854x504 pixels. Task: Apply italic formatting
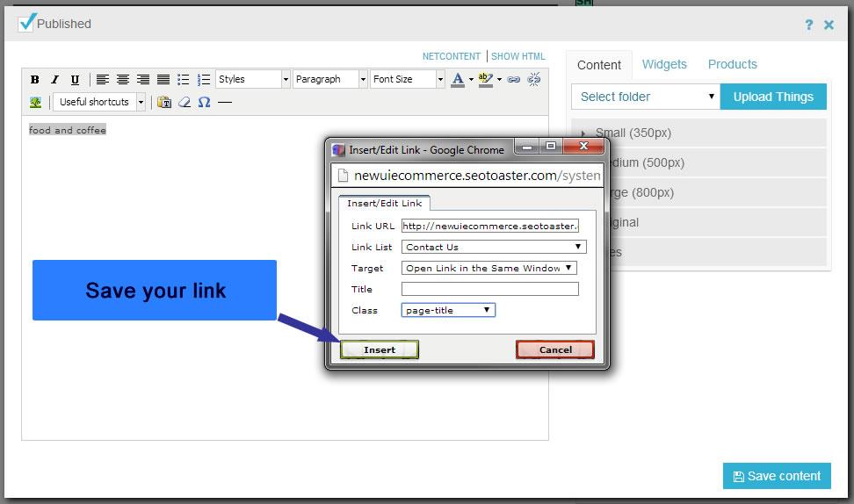tap(54, 79)
